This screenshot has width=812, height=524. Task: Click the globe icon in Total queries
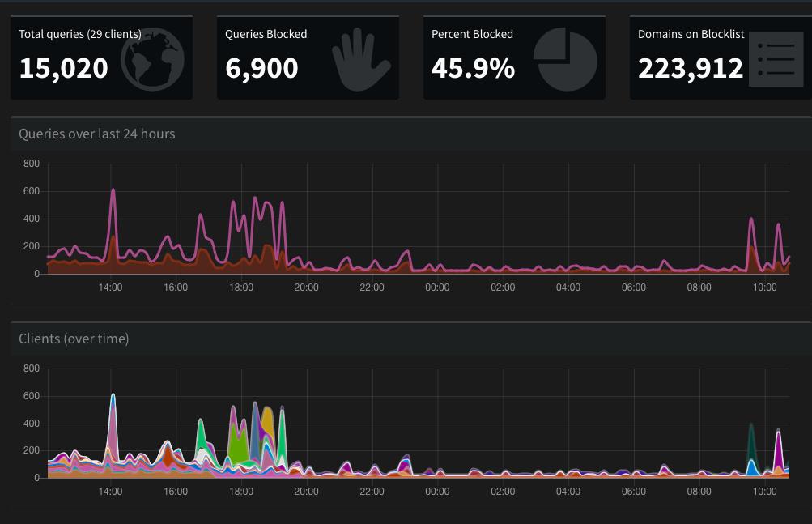(x=152, y=59)
